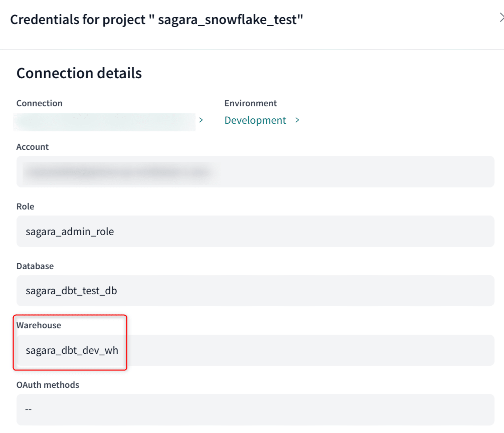
Task: Click the 'Connection' label above the blurred link
Action: coord(39,103)
